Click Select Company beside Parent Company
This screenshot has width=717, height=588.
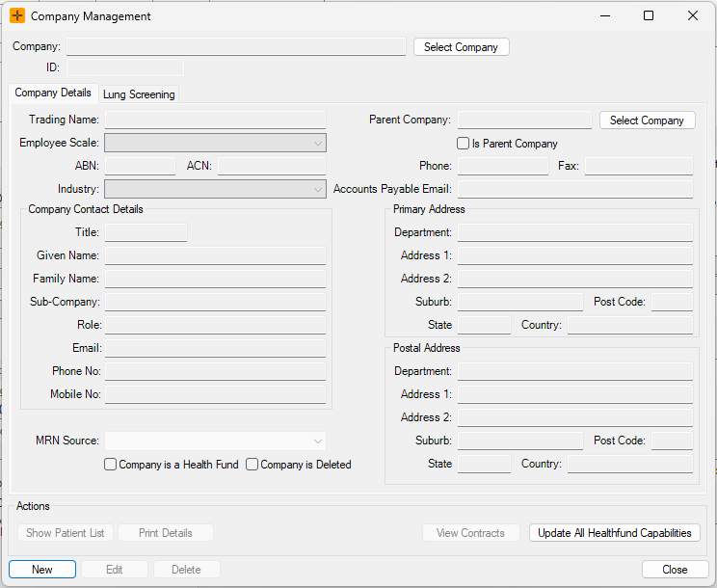[x=647, y=120]
